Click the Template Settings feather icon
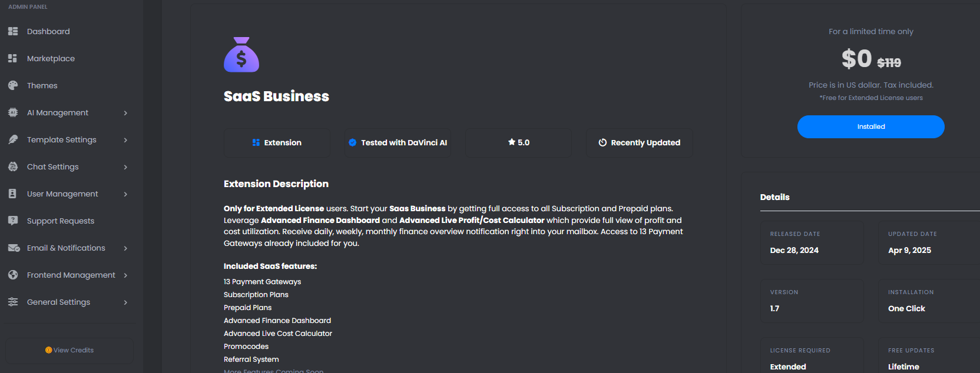 pos(13,139)
